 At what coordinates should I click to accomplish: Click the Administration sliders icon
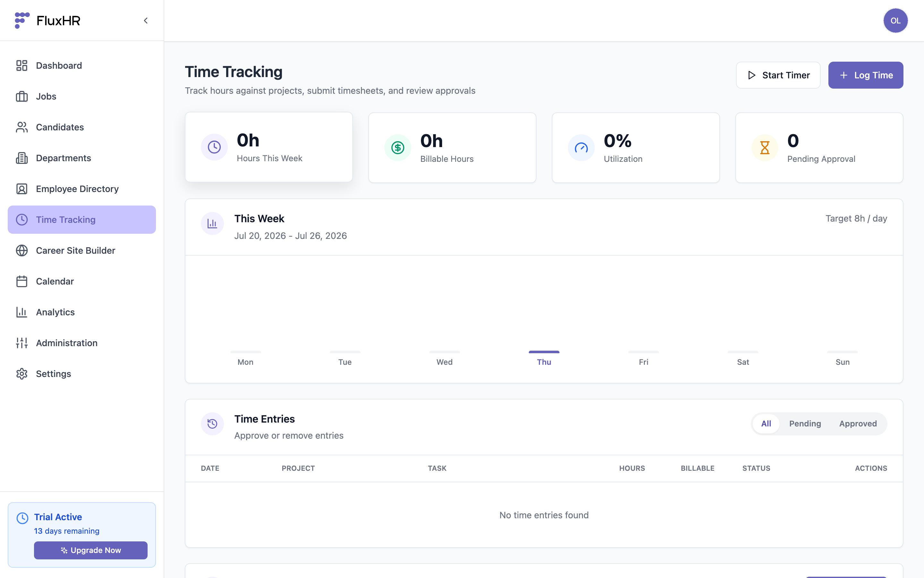[x=22, y=343]
